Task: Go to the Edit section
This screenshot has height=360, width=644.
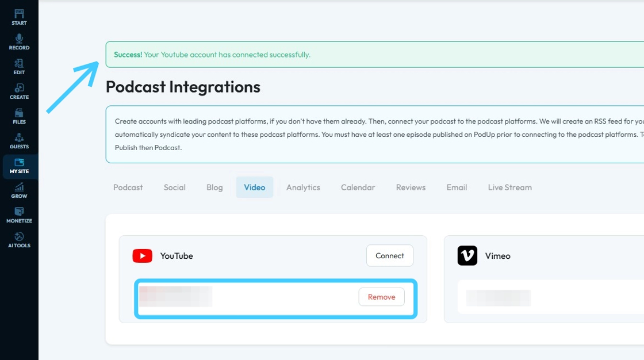Action: pos(19,66)
